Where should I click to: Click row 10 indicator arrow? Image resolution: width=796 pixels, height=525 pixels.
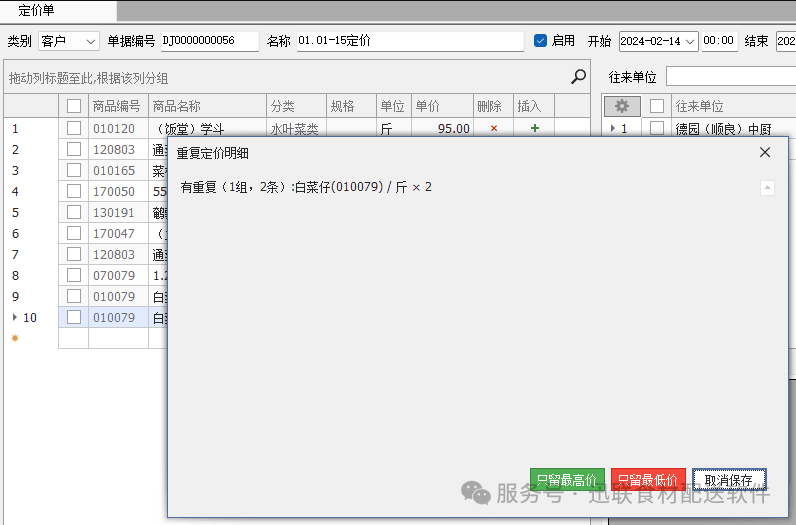tap(15, 317)
